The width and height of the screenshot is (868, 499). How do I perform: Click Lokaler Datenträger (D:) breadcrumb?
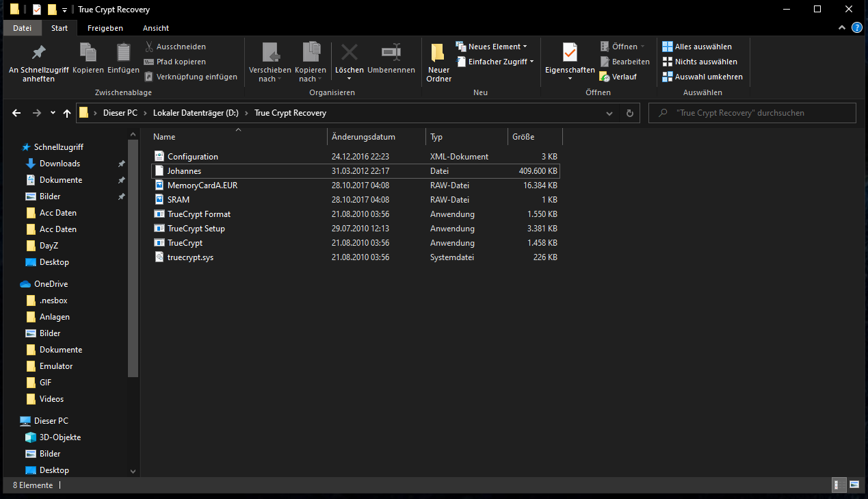(196, 113)
